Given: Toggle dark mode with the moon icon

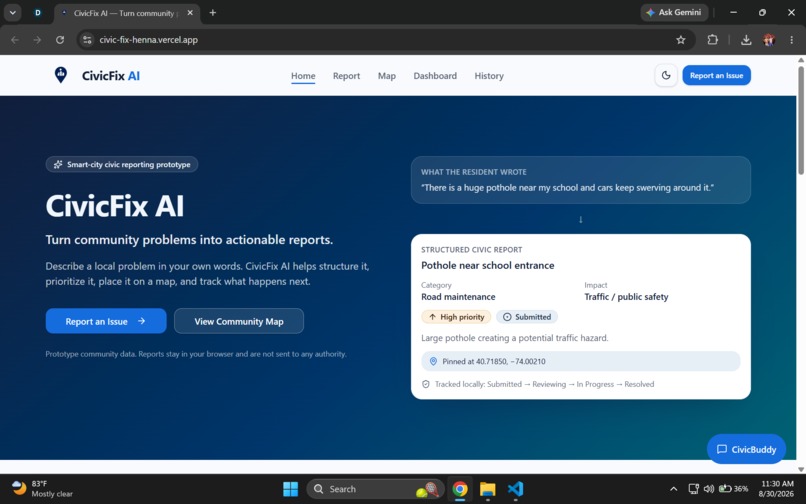Looking at the screenshot, I should (x=666, y=76).
